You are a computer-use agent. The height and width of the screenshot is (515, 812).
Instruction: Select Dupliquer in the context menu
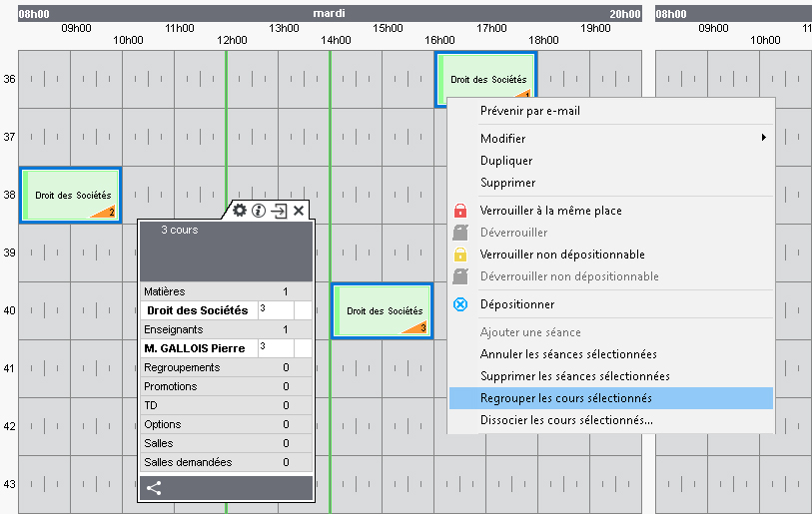point(611,161)
